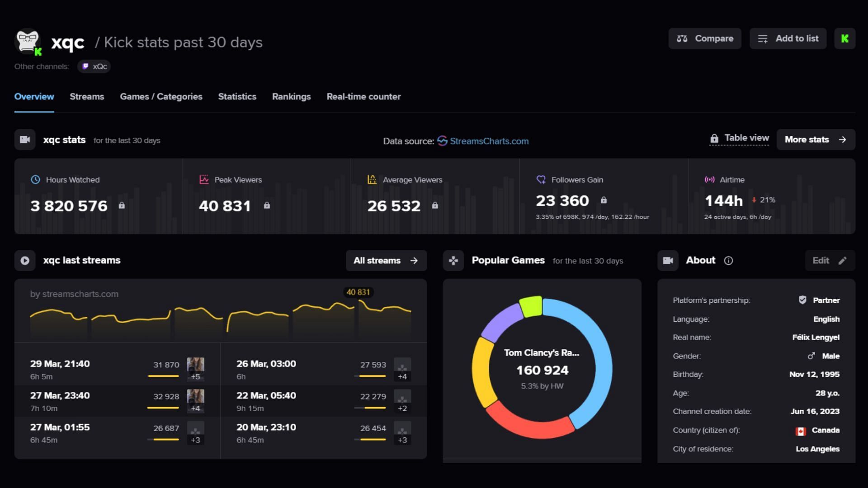Click 160 924 in donut center
The width and height of the screenshot is (868, 488).
[x=542, y=370]
